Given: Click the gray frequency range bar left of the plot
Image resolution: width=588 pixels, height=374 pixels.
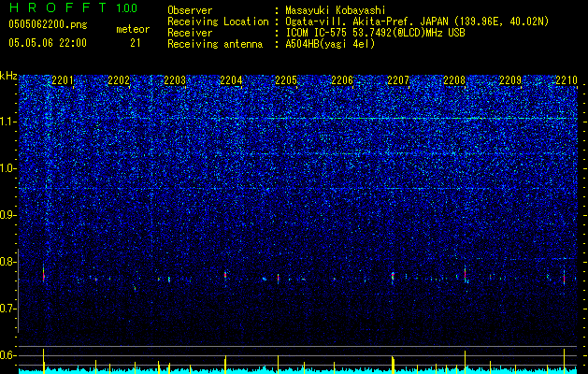Looking at the screenshot, I should click(19, 291).
